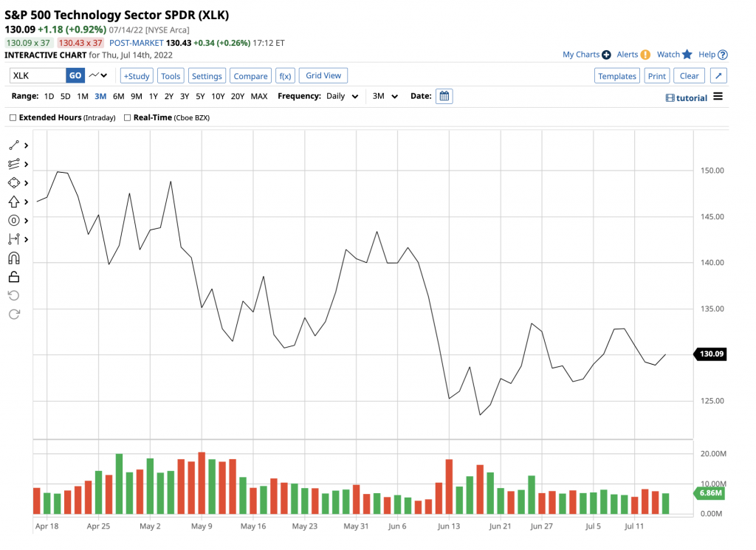Viewport: 756px width, 550px height.
Task: Open the f(x) expressions button
Action: click(286, 76)
